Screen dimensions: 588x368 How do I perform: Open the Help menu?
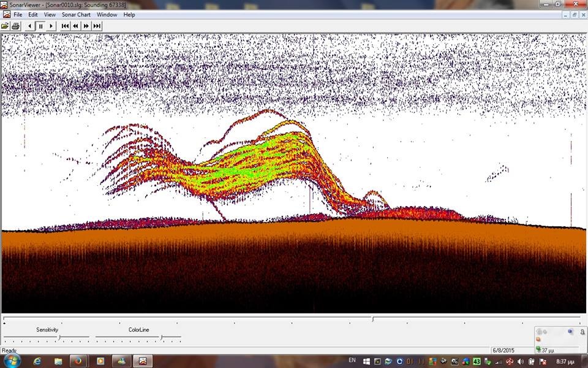(129, 15)
